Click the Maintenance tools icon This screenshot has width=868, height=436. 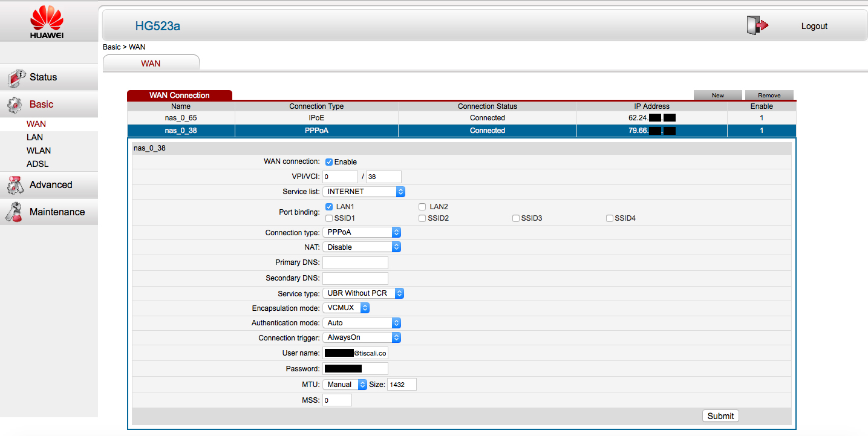click(15, 212)
